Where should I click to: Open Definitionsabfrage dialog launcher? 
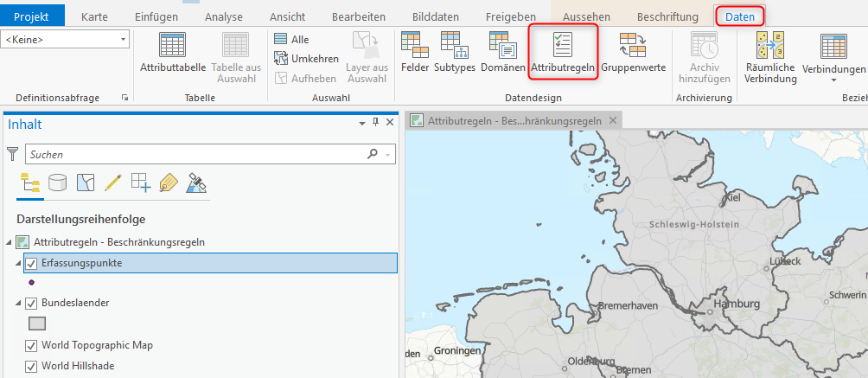click(124, 98)
